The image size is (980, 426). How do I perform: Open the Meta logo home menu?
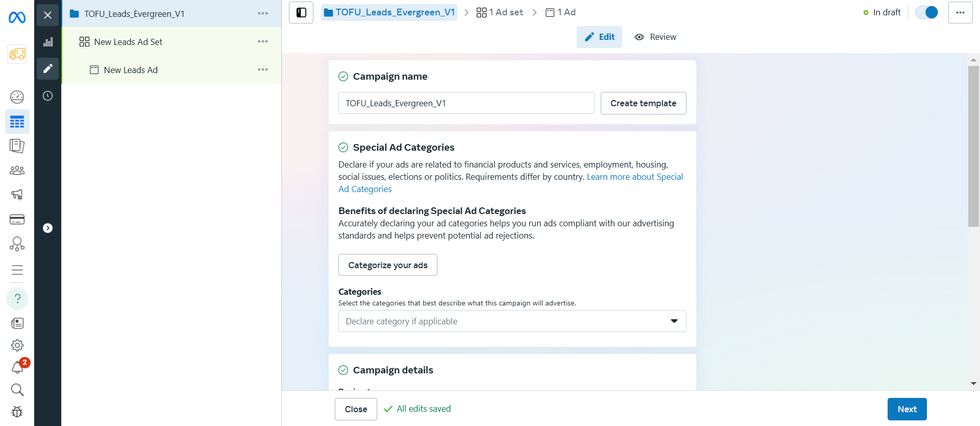tap(17, 18)
